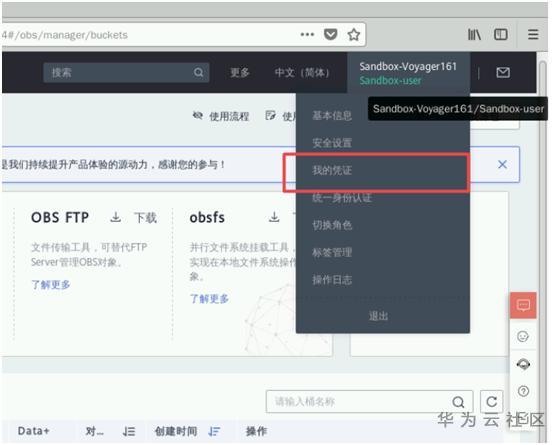Click the sort icon next to 对...
The image size is (558, 445).
[129, 431]
